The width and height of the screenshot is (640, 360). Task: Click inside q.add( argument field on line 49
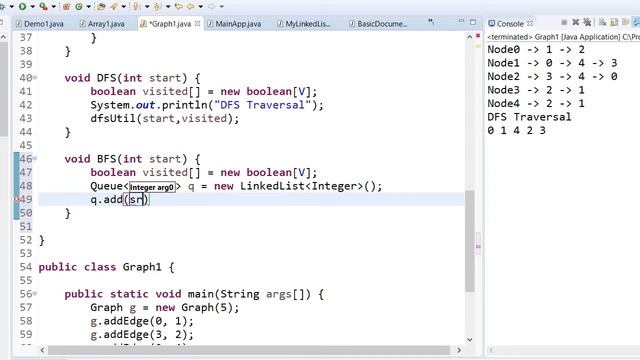click(137, 200)
